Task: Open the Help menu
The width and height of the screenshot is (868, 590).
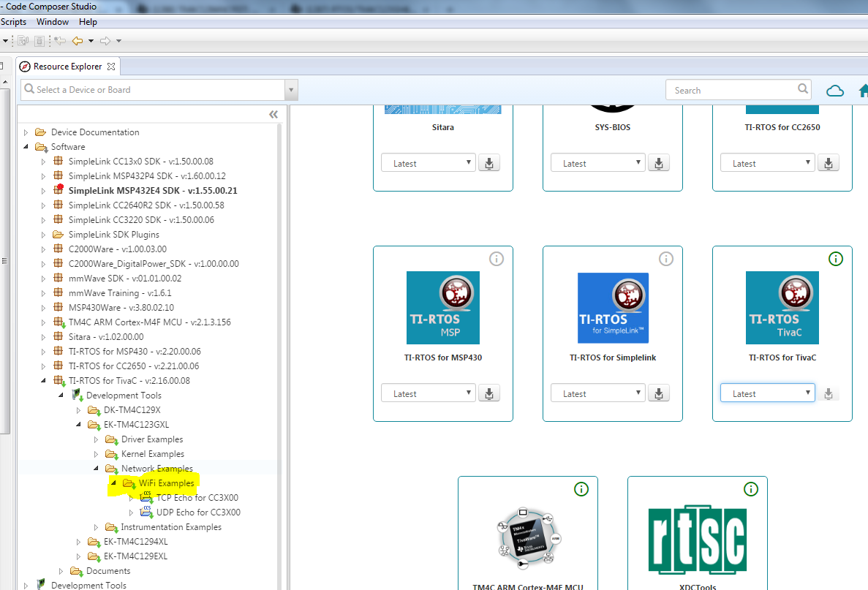Action: point(88,22)
